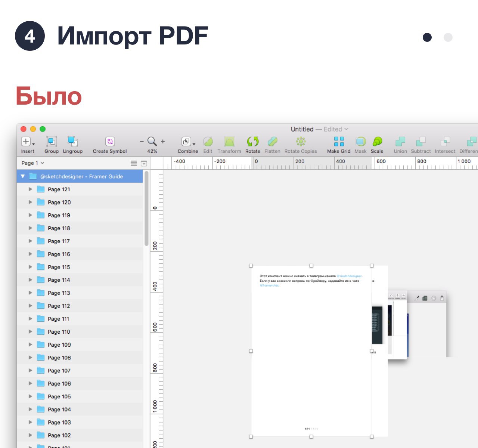The image size is (478, 448).
Task: Click the layer list view icon
Action: click(134, 163)
